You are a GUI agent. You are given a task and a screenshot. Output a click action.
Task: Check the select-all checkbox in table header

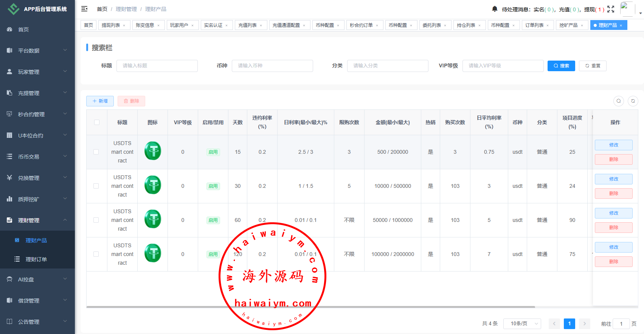click(x=97, y=122)
